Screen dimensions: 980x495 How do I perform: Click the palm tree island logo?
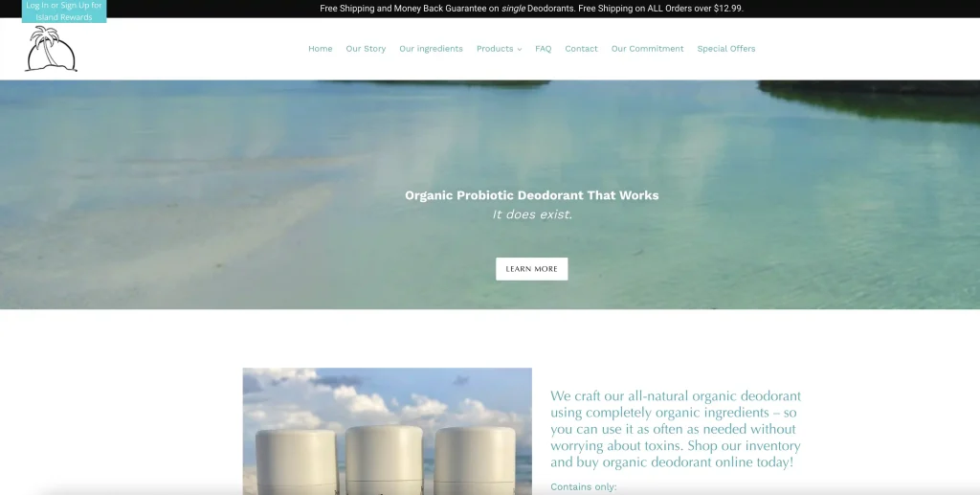[51, 49]
